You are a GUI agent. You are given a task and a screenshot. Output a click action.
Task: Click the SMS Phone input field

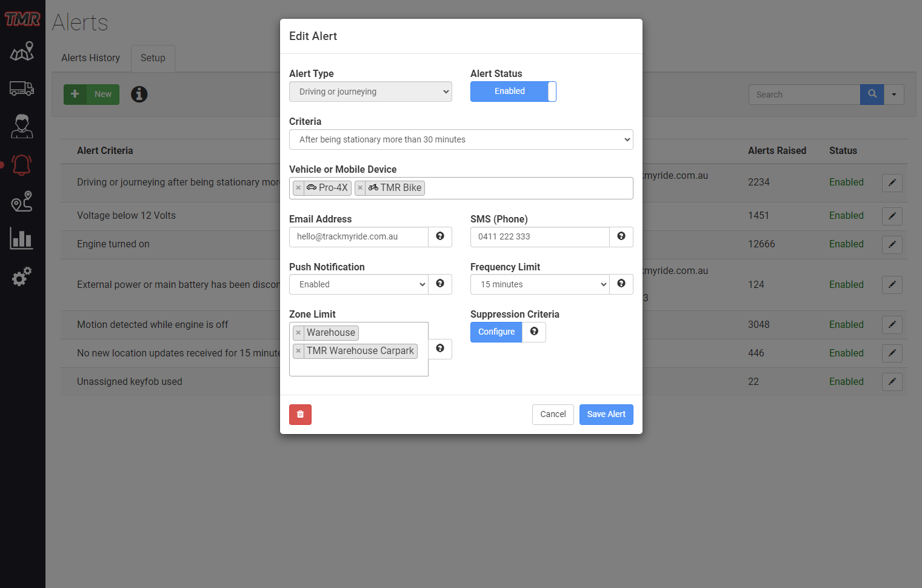coord(540,237)
